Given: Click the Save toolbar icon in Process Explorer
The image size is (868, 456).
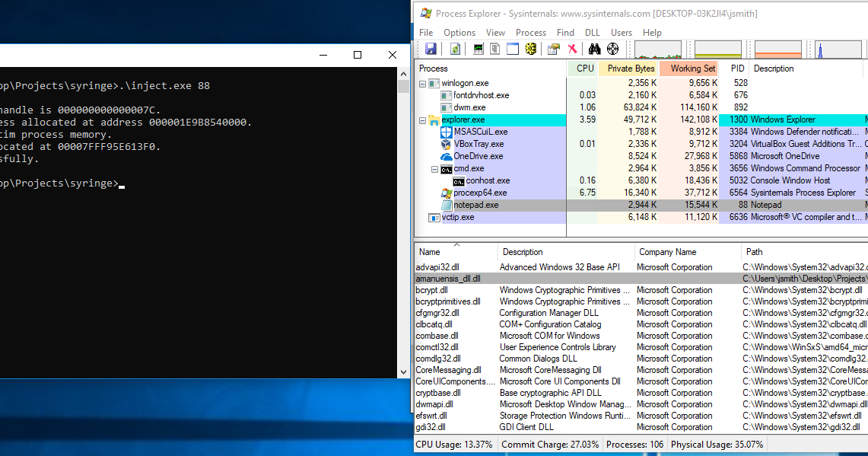Looking at the screenshot, I should pyautogui.click(x=430, y=49).
